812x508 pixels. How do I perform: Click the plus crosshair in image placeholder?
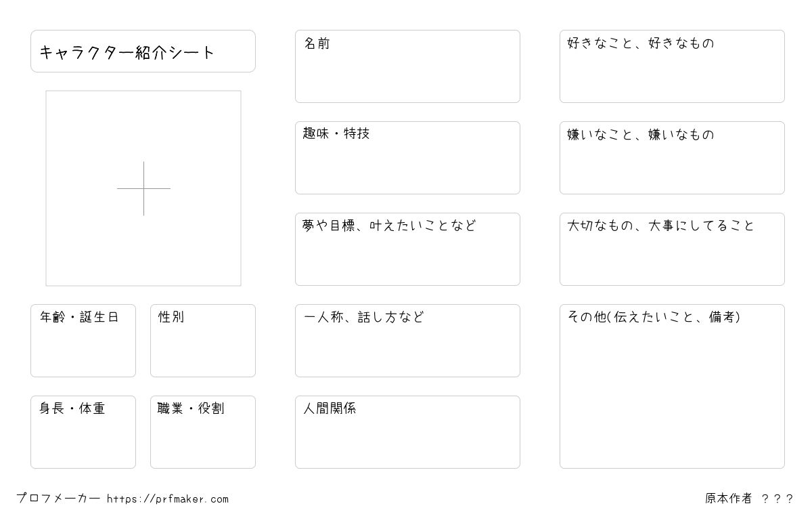(x=143, y=188)
